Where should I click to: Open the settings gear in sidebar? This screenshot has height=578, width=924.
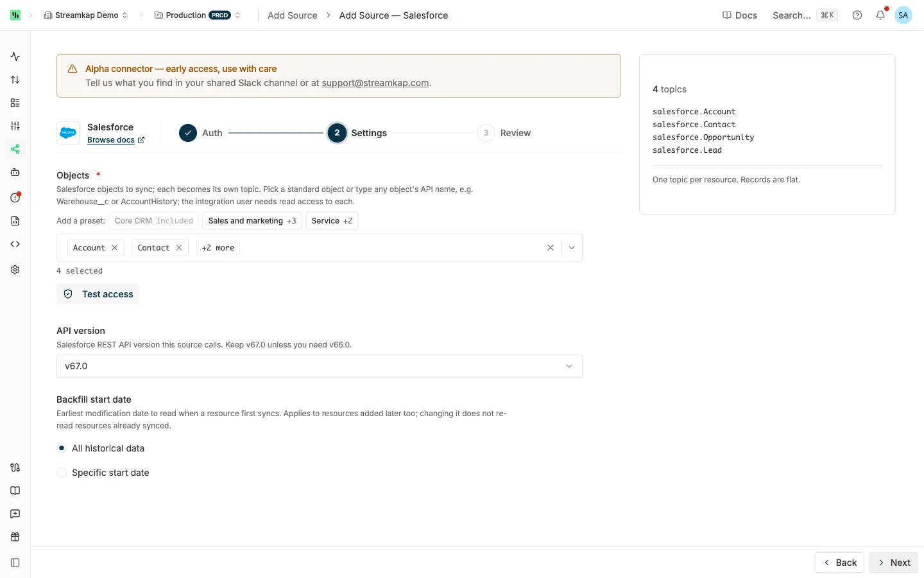click(15, 270)
